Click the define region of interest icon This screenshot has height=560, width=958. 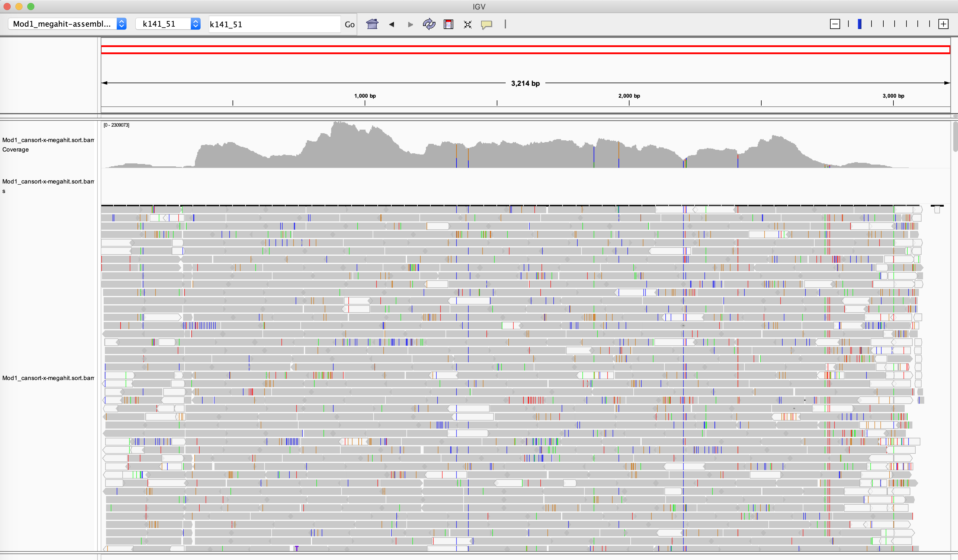coord(448,24)
